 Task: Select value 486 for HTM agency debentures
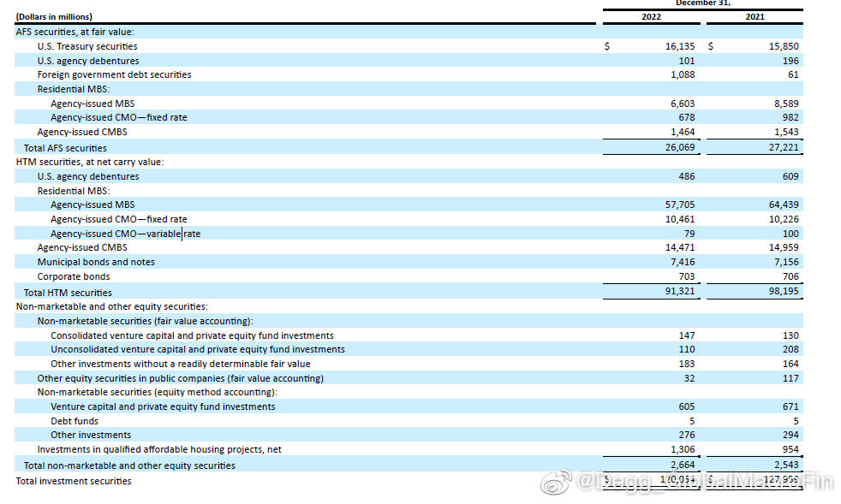[x=687, y=176]
